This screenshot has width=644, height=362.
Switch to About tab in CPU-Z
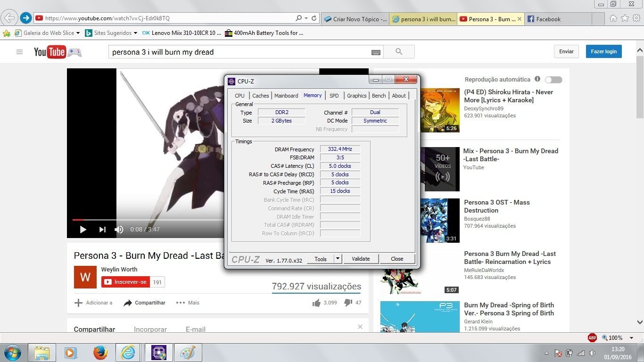(x=399, y=96)
